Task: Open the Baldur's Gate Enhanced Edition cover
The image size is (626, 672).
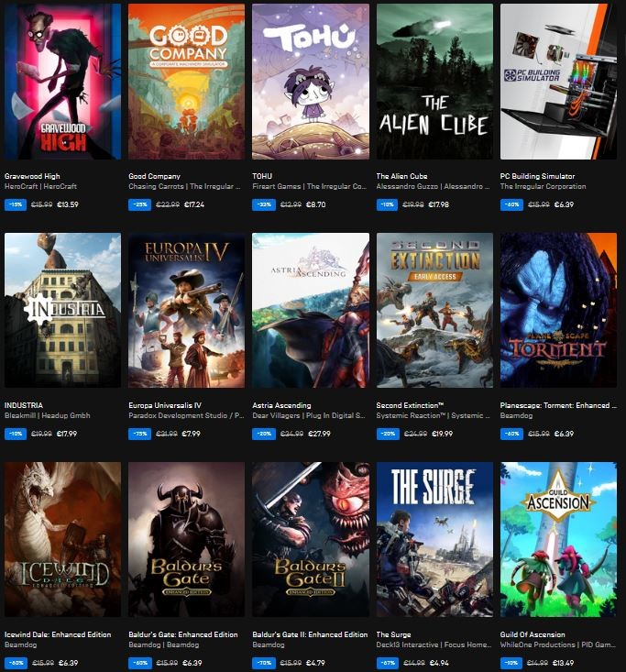Action: tap(186, 539)
